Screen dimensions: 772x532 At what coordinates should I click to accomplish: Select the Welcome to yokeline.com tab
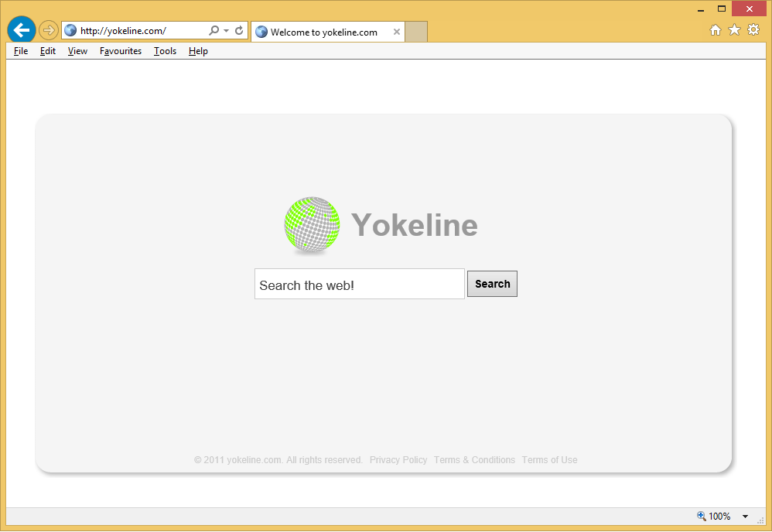(x=323, y=32)
